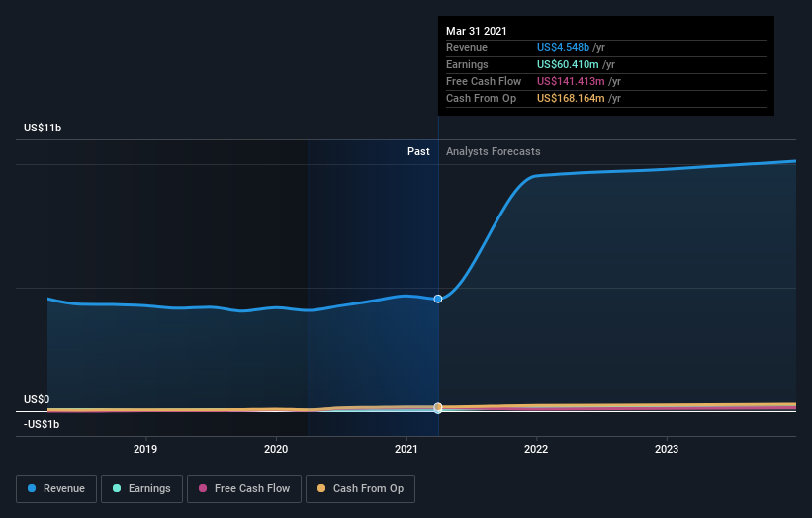The image size is (812, 518).
Task: Click the US$141.413m free cash flow value
Action: 571,81
